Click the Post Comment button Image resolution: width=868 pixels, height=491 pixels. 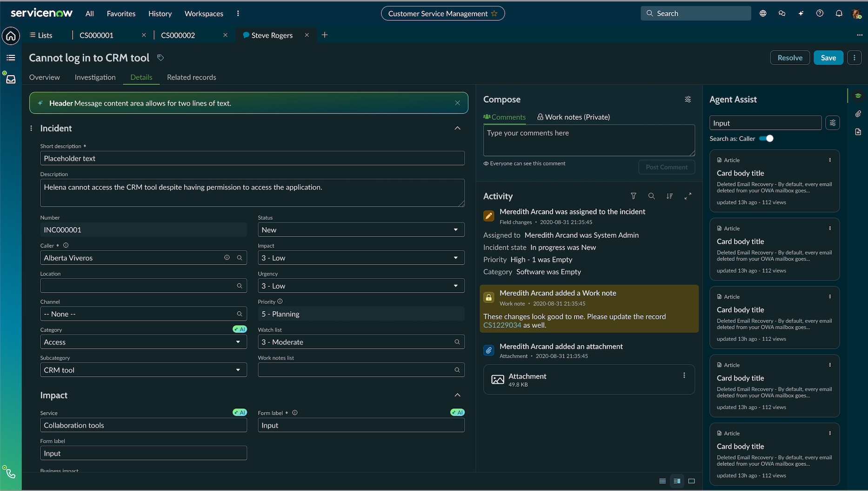(x=667, y=167)
